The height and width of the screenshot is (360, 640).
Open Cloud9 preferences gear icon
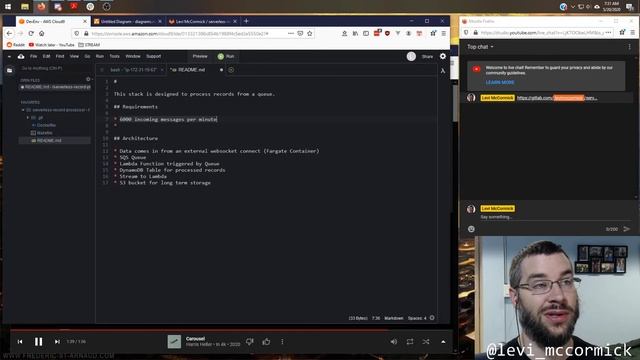(443, 56)
